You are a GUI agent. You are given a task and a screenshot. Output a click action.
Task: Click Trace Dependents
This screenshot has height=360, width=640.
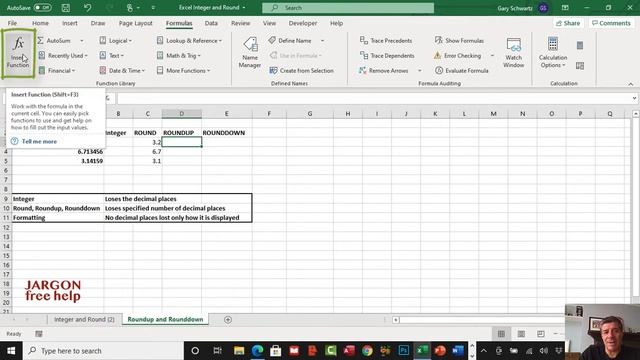pos(387,56)
